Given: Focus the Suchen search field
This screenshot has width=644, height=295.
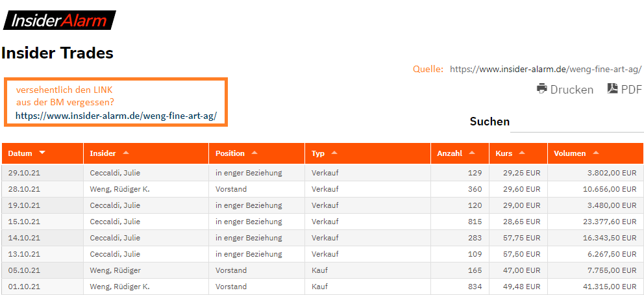Looking at the screenshot, I should pyautogui.click(x=576, y=122).
